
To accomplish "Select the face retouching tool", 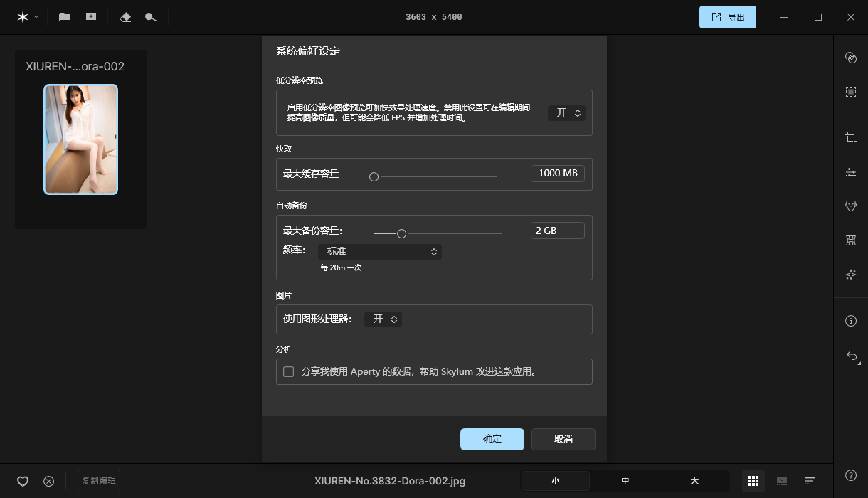I will pyautogui.click(x=850, y=206).
